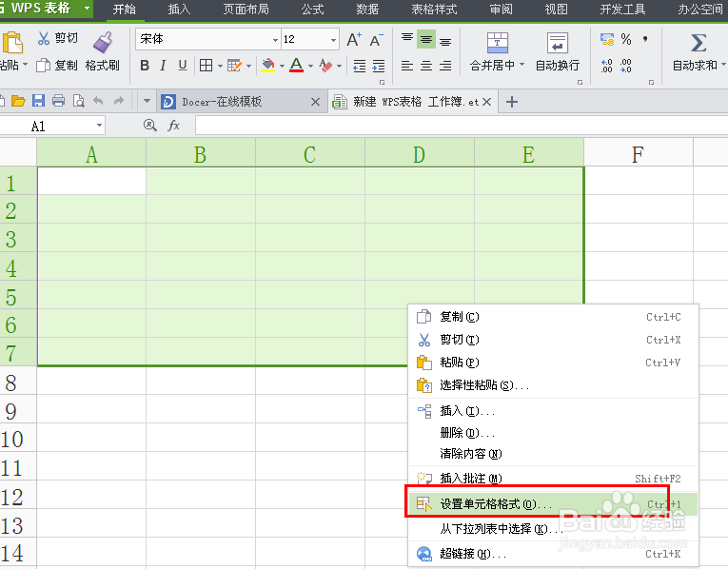Image resolution: width=728 pixels, height=569 pixels.
Task: Switch to the 页面布局 ribbon tab
Action: tap(246, 10)
